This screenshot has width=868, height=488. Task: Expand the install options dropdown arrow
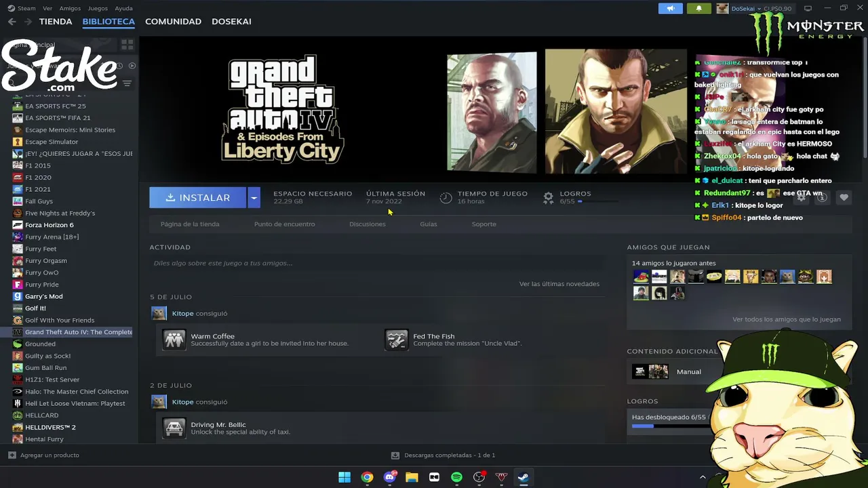pos(254,197)
